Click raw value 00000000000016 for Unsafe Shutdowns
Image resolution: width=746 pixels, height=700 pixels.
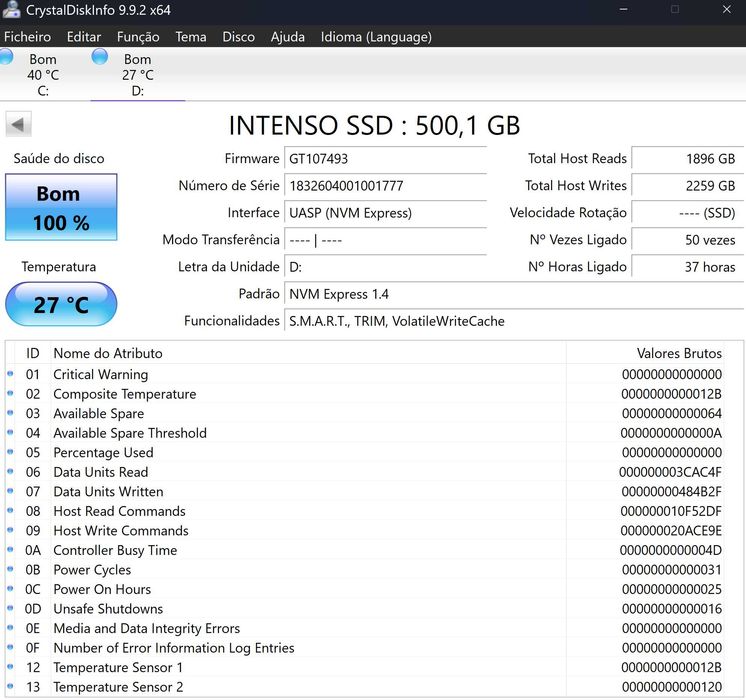tap(672, 609)
